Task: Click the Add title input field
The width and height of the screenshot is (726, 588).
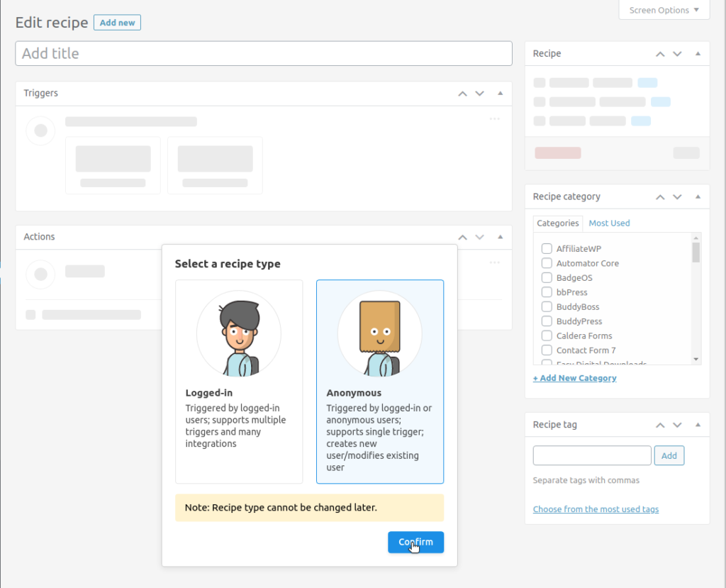Action: pyautogui.click(x=264, y=53)
